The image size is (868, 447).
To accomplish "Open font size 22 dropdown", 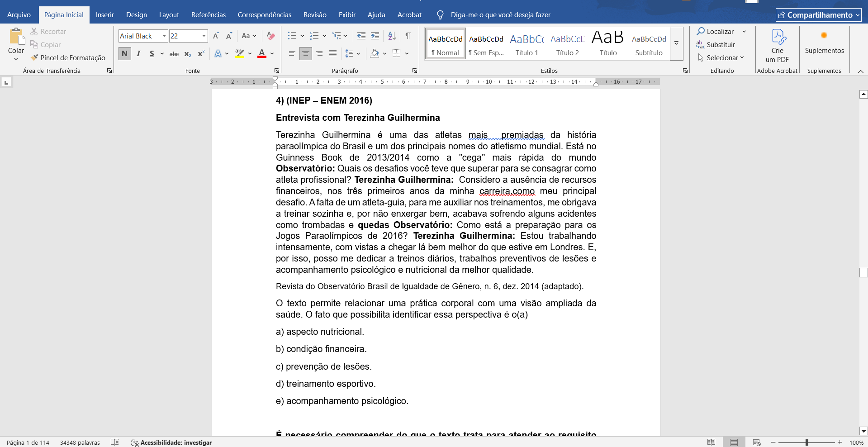I will [204, 36].
